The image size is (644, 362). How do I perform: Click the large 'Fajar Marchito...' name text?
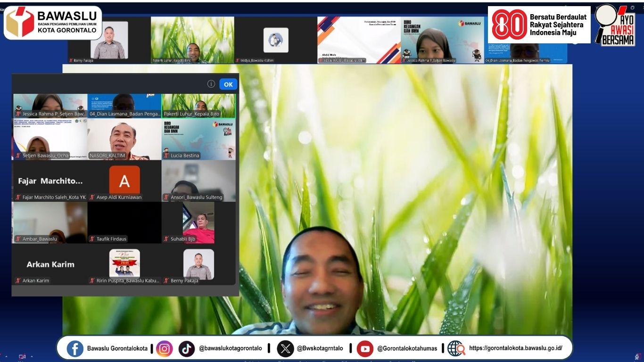(50, 181)
